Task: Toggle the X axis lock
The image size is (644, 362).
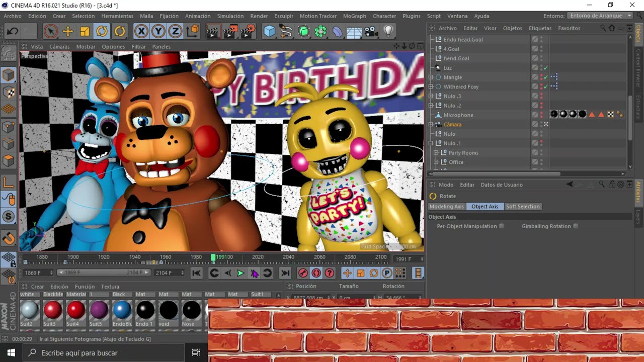Action: [141, 32]
